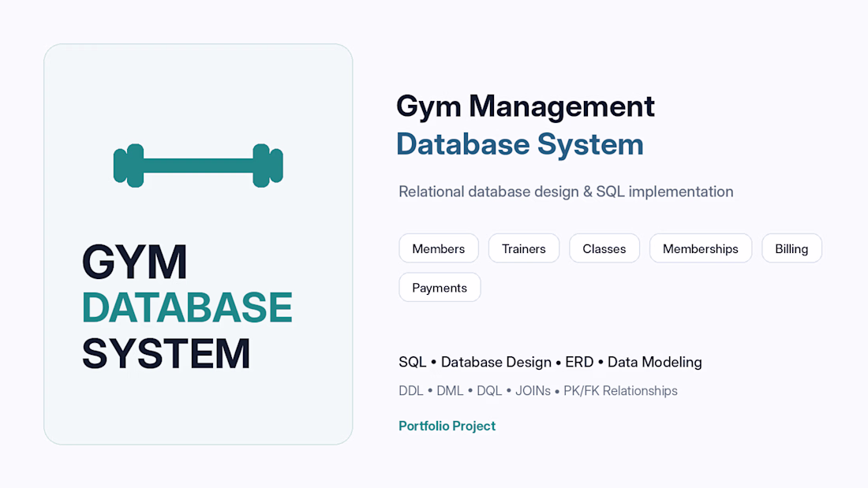
Task: Click the 'DDL • DML • DQL • JOINs • PK/FK Relationships' line
Action: pos(538,390)
